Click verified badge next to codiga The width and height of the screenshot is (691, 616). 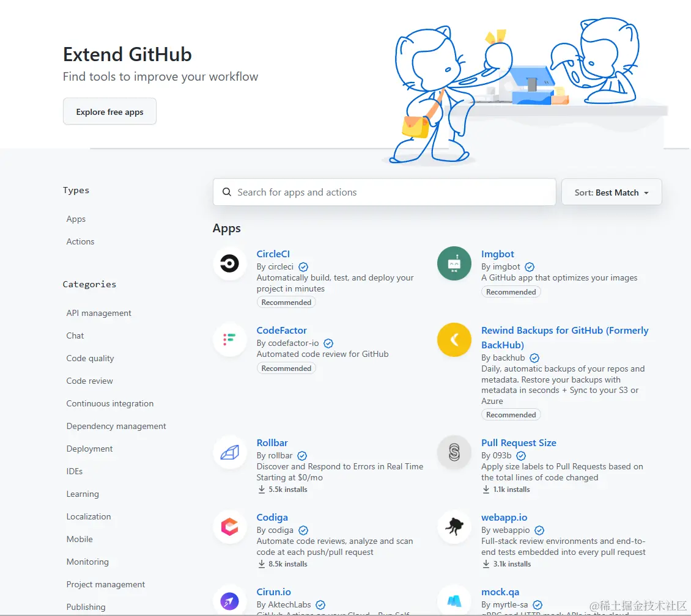pyautogui.click(x=303, y=530)
